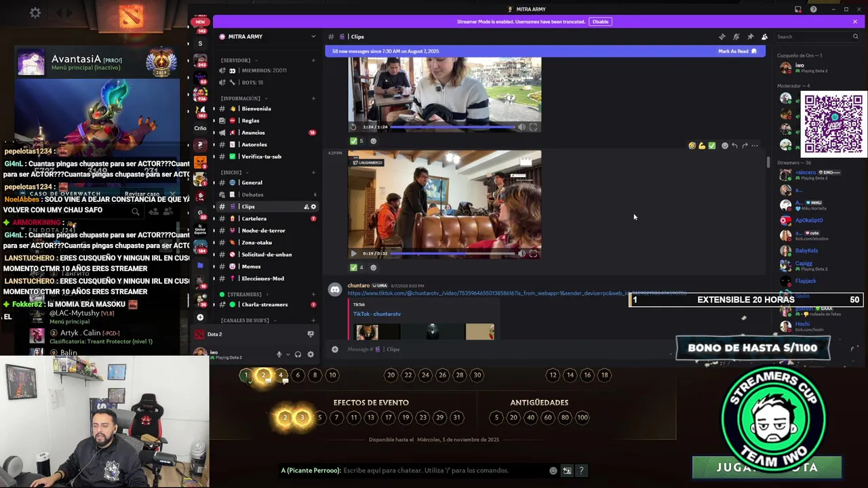
Task: Create channel in INFORMACIÓN category plus
Action: click(313, 98)
